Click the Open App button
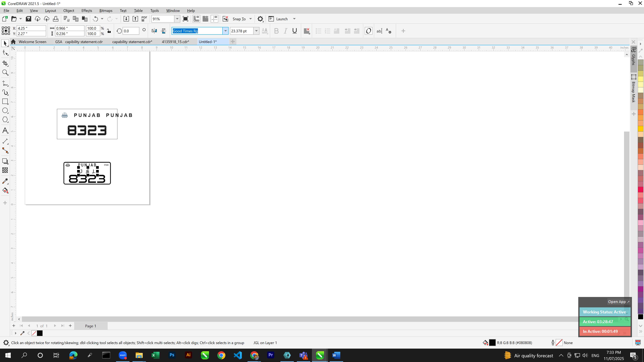The image size is (644, 362). pyautogui.click(x=619, y=301)
